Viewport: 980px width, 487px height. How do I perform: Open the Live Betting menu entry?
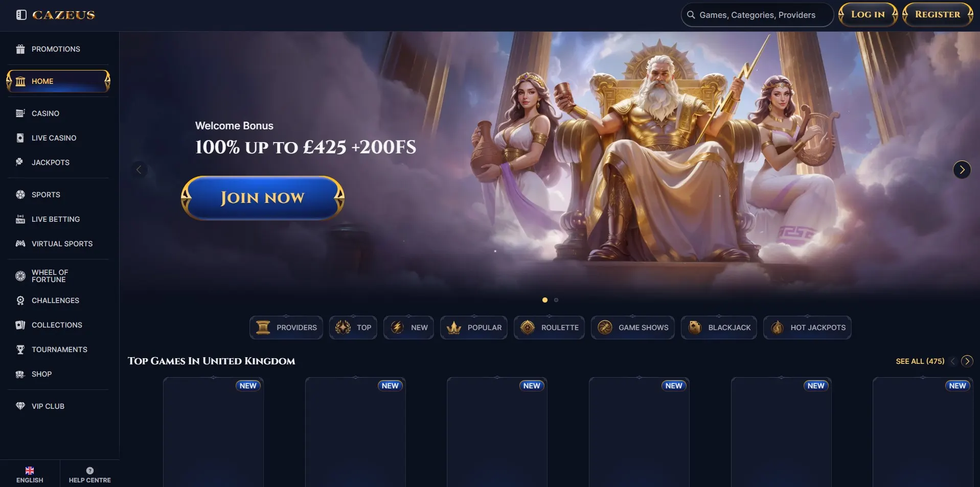tap(56, 219)
